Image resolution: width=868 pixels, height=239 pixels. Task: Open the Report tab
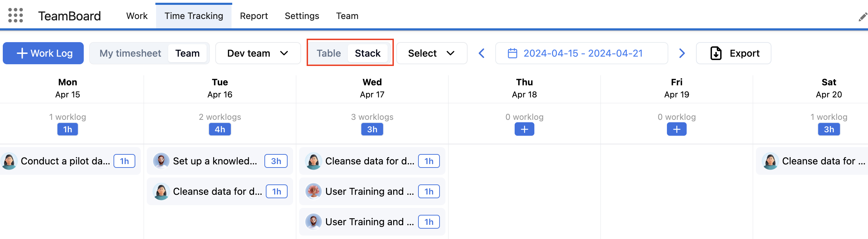point(254,16)
